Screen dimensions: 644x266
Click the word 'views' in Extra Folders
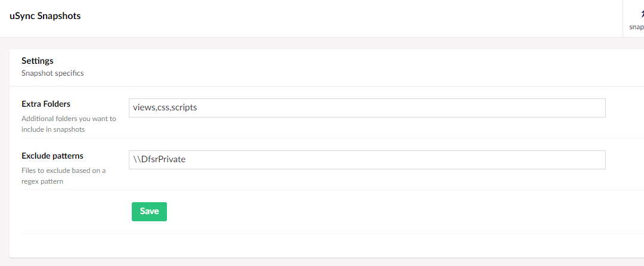click(143, 108)
